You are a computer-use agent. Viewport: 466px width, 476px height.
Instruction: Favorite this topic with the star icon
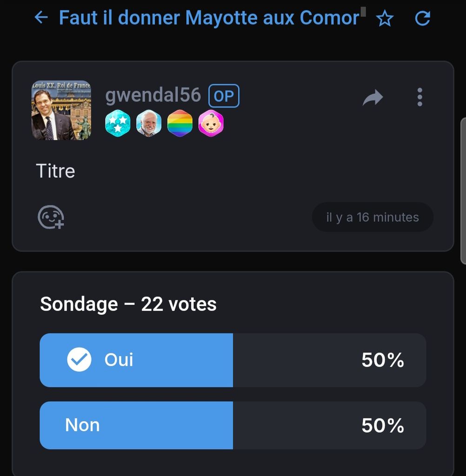click(385, 18)
